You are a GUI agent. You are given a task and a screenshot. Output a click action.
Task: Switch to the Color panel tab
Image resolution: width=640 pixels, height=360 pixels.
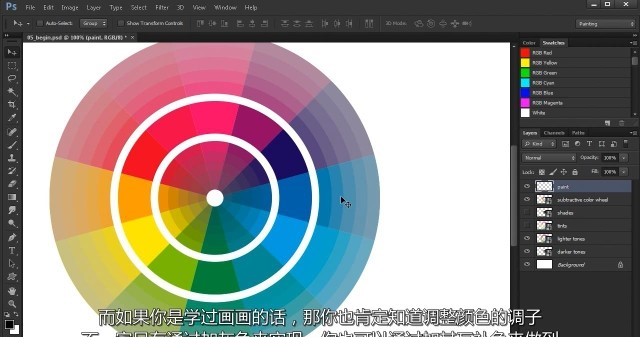tap(529, 43)
